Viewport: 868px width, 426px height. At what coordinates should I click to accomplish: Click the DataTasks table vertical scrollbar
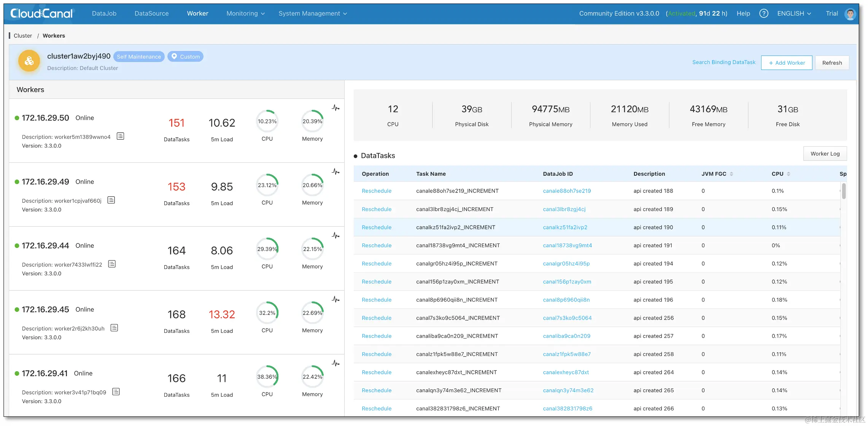[x=844, y=191]
